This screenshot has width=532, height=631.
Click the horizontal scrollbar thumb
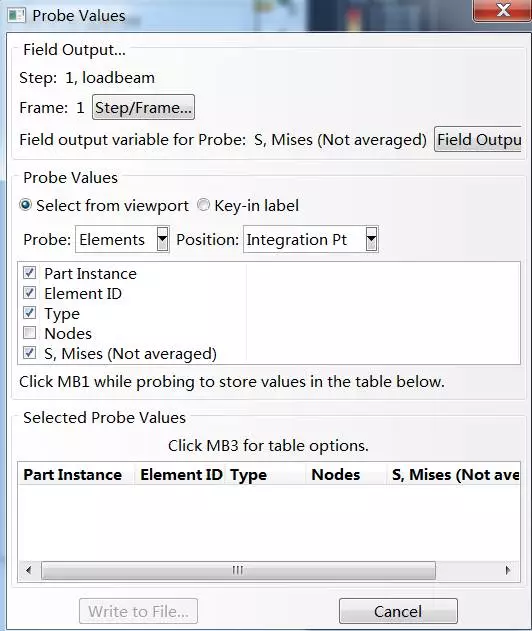click(x=238, y=570)
